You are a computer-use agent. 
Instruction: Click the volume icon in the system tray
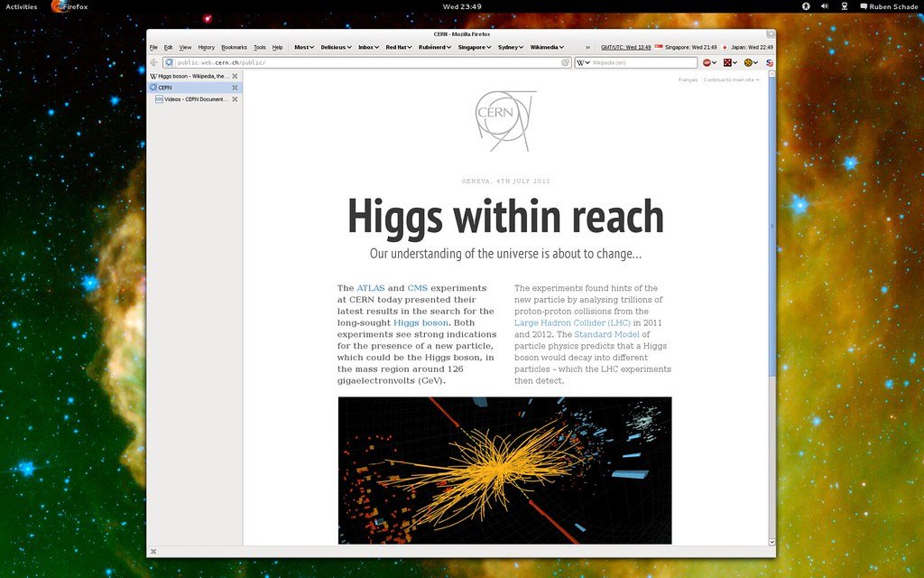point(823,5)
